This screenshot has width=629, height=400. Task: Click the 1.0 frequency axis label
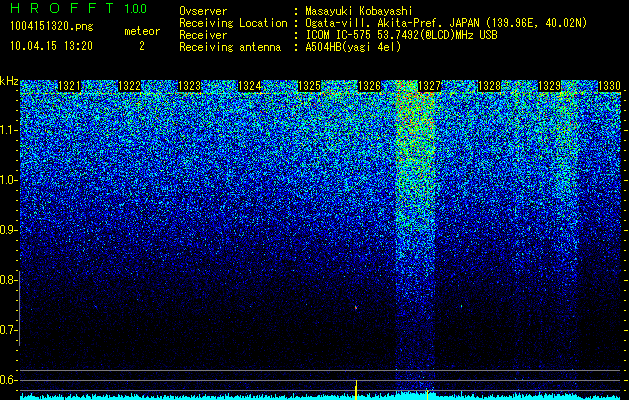[x=8, y=180]
